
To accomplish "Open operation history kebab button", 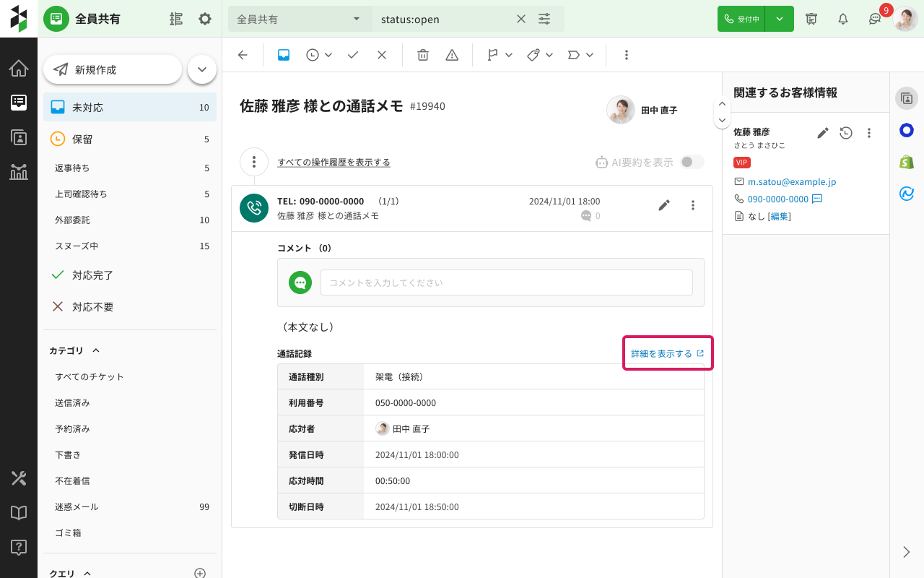I will tap(254, 162).
